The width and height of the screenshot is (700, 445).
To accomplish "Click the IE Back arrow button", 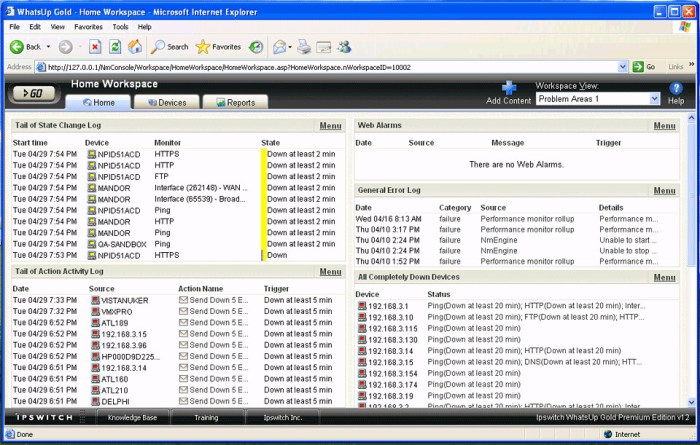I will [17, 47].
